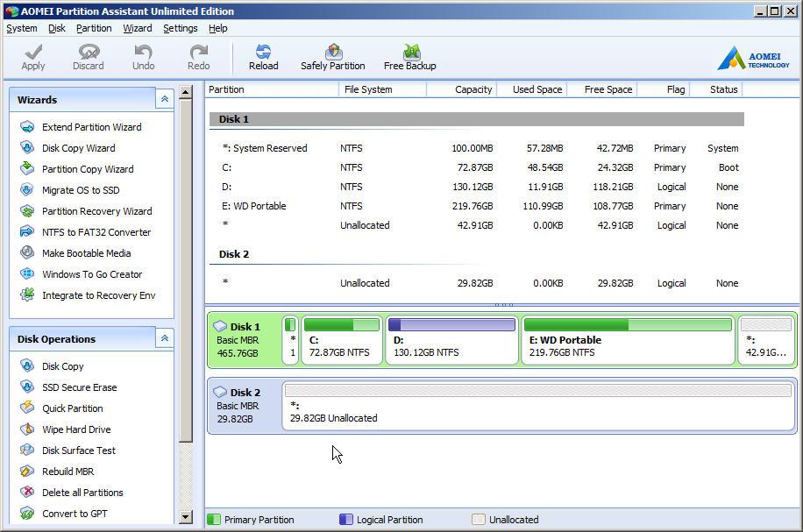Viewport: 803px width, 532px height.
Task: Open the Wizard menu
Action: click(x=138, y=28)
